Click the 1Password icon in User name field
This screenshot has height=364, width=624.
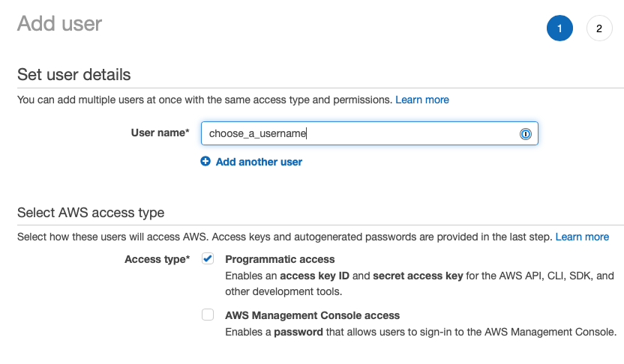[526, 134]
